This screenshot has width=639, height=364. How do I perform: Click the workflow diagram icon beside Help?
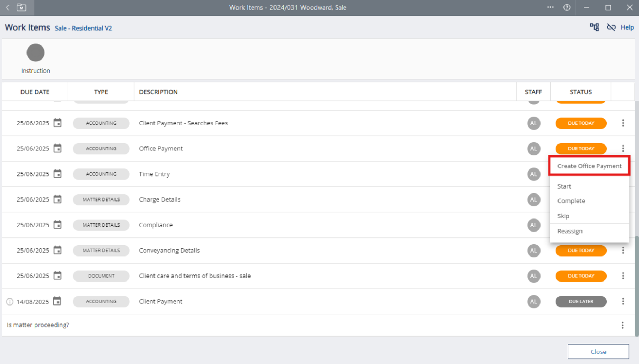594,27
